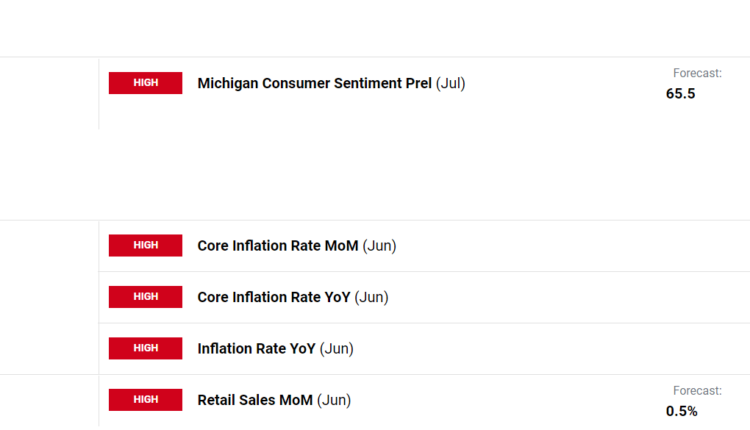750x430 pixels.
Task: Click the HIGH badge for Core Inflation MoM
Action: point(145,245)
